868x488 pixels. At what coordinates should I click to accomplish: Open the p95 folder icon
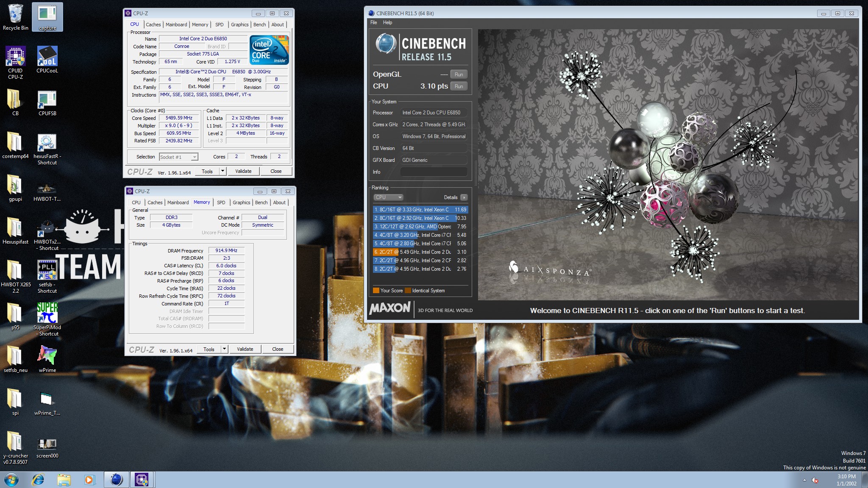tap(15, 316)
